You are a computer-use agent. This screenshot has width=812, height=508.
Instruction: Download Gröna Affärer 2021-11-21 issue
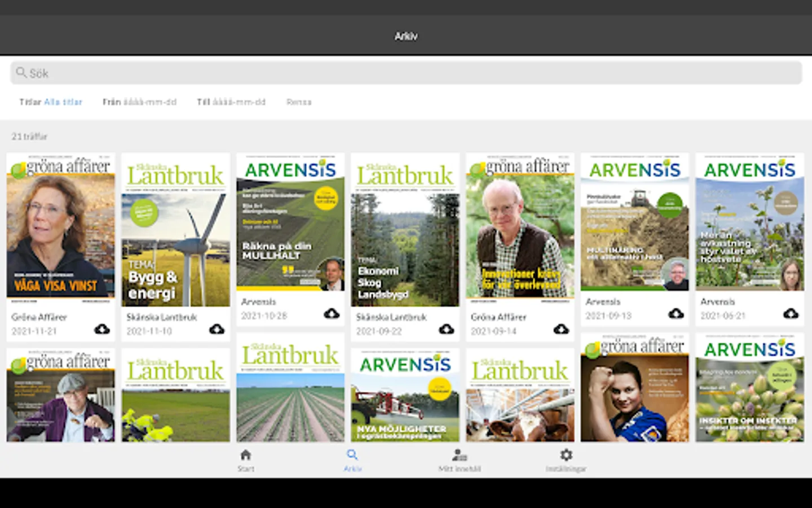[102, 329]
